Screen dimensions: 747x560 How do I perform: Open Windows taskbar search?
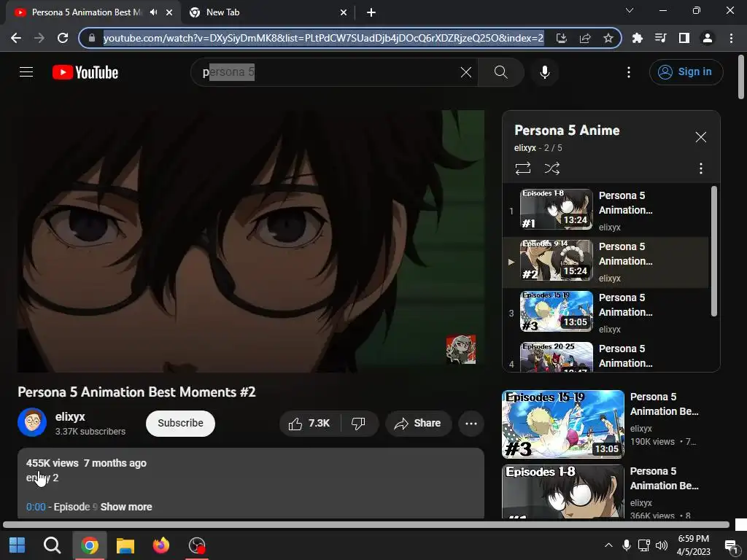tap(52, 545)
